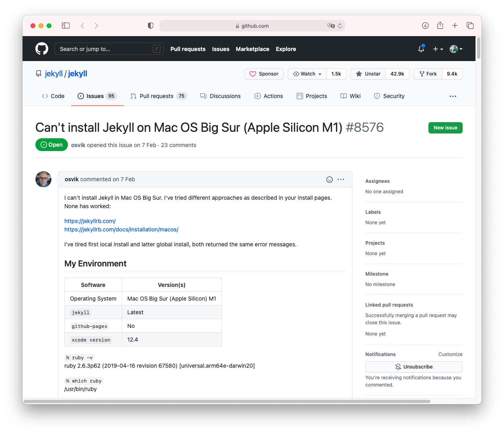This screenshot has height=434, width=504.
Task: Go to Marketplace
Action: (252, 49)
